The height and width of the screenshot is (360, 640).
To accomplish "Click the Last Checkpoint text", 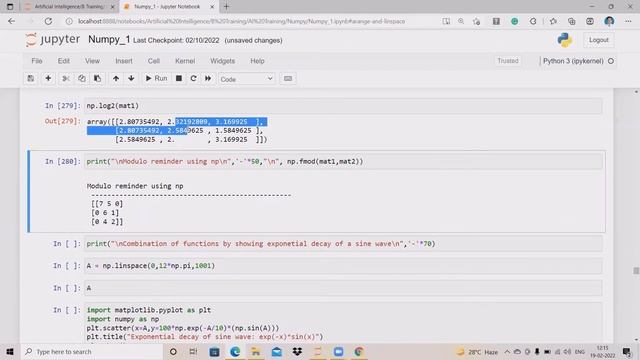I will point(176,40).
